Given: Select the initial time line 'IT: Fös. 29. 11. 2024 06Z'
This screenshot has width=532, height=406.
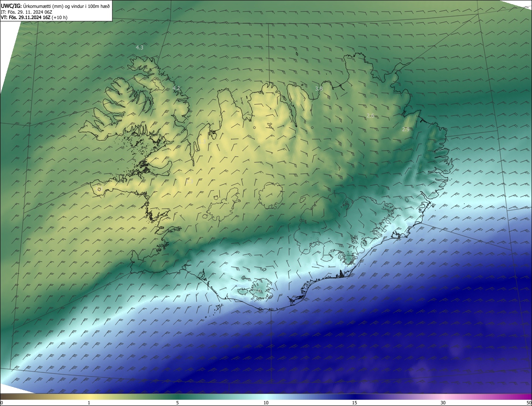Looking at the screenshot, I should [x=27, y=12].
